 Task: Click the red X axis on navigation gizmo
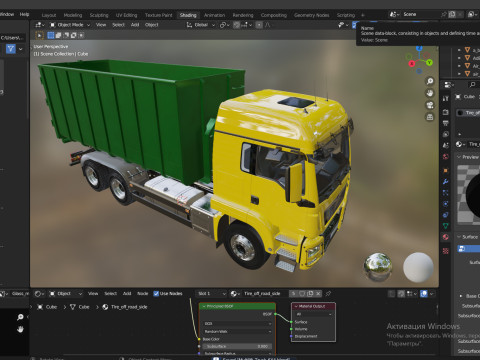(412, 63)
